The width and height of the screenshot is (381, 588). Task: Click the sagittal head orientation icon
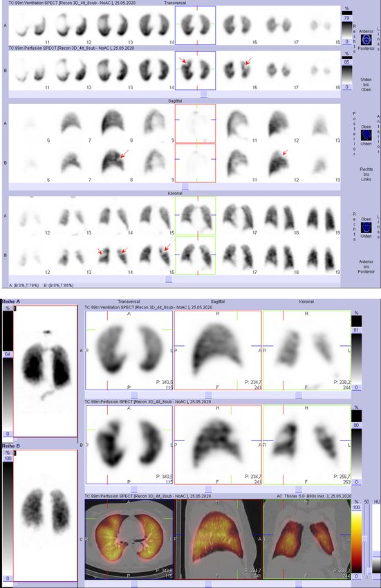click(x=366, y=136)
